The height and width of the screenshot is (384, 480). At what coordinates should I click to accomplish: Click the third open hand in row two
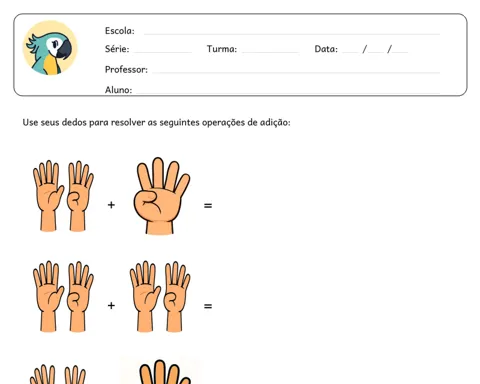(145, 296)
